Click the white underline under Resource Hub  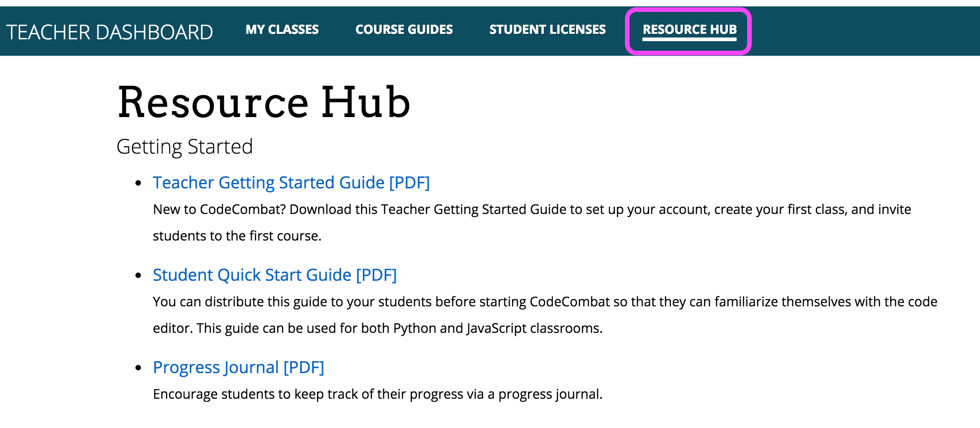(689, 39)
